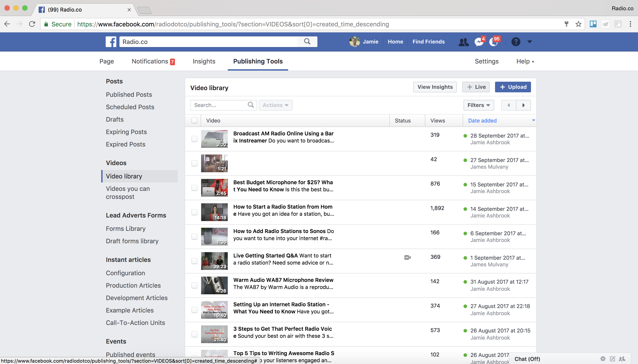This screenshot has width=638, height=364.
Task: Select the Warm Audio WA87 checkbox
Action: [194, 285]
